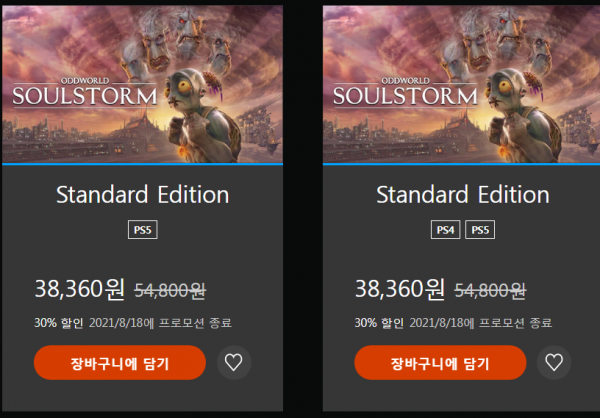Click the crossed-out 54,800원 on the PS5-only card

click(x=170, y=292)
